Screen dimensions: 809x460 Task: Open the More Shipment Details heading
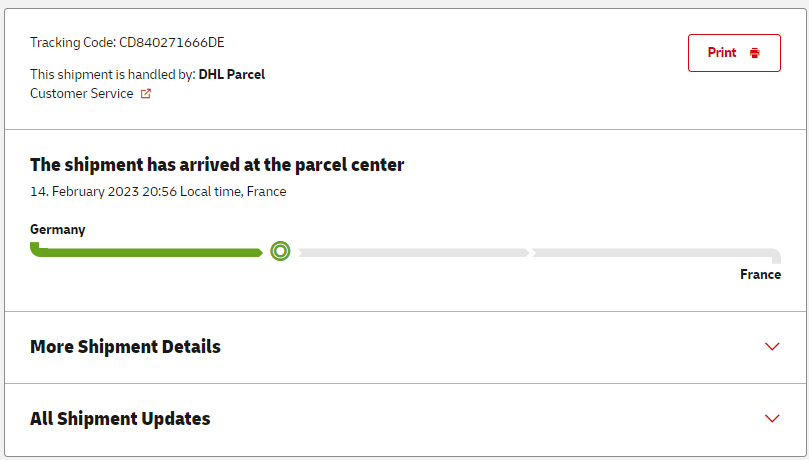pos(125,347)
